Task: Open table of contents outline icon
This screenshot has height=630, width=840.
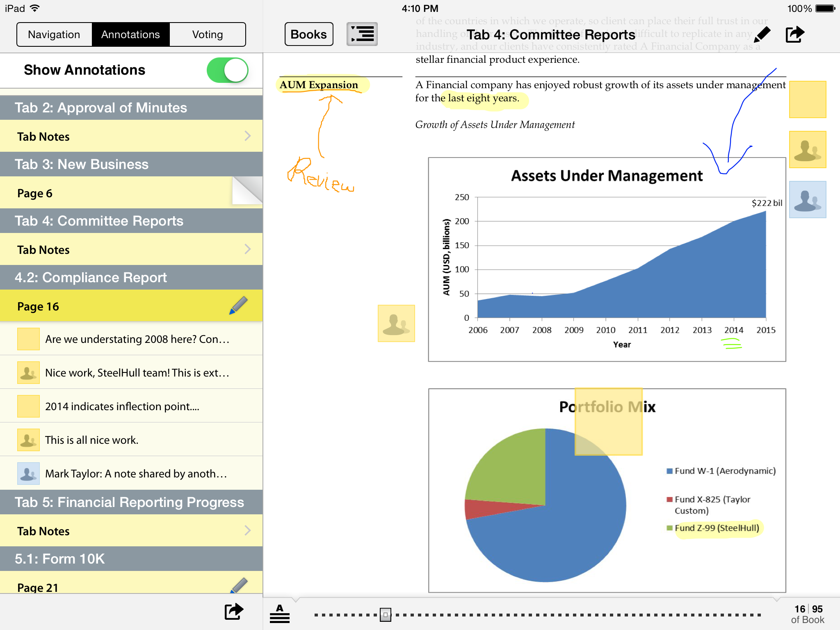Action: (x=362, y=34)
